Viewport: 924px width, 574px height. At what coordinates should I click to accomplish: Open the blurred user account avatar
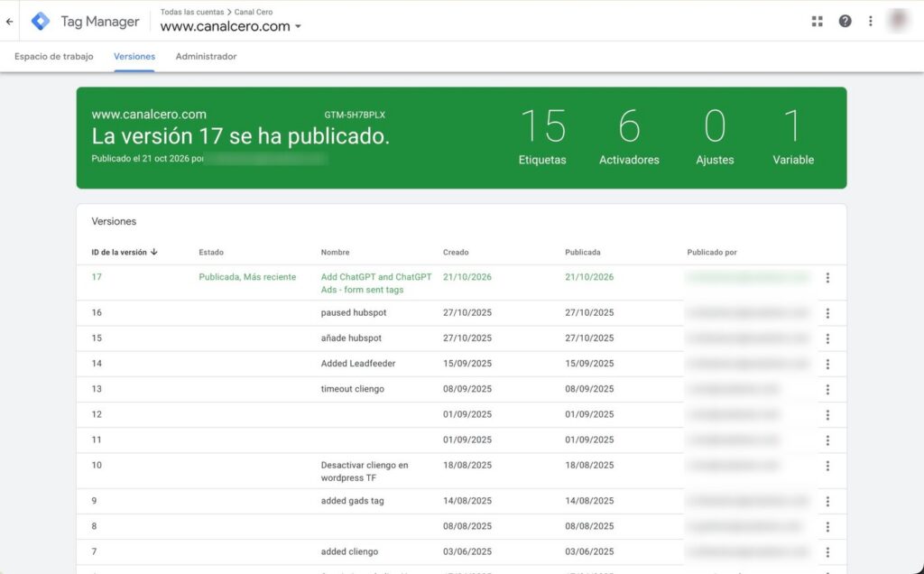[899, 21]
